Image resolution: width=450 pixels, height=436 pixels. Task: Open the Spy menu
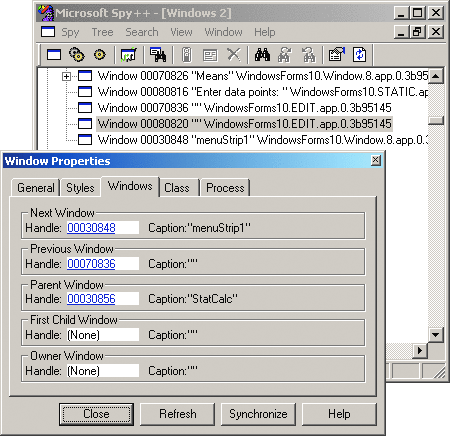point(70,32)
